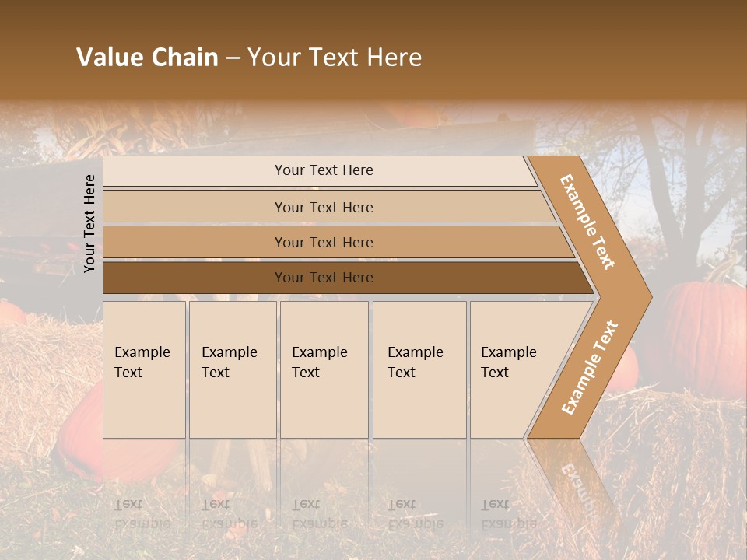Click the upper chevron arm "Example Text"
Screen dimensions: 747x560
point(588,222)
